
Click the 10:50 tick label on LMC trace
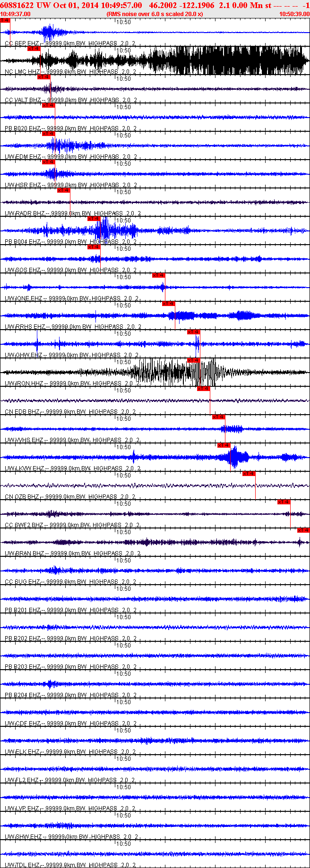124,50
